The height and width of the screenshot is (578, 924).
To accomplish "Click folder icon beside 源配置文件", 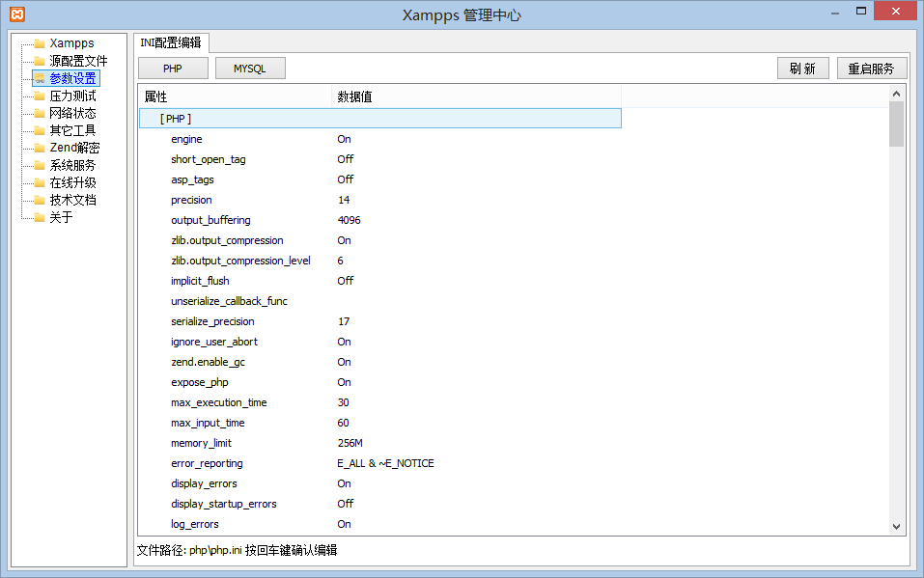I will tap(40, 62).
